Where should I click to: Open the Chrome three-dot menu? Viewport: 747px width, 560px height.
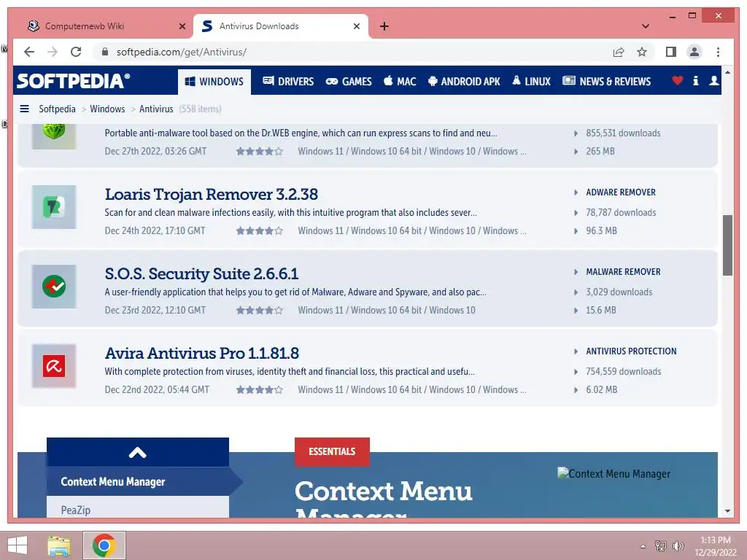(718, 52)
